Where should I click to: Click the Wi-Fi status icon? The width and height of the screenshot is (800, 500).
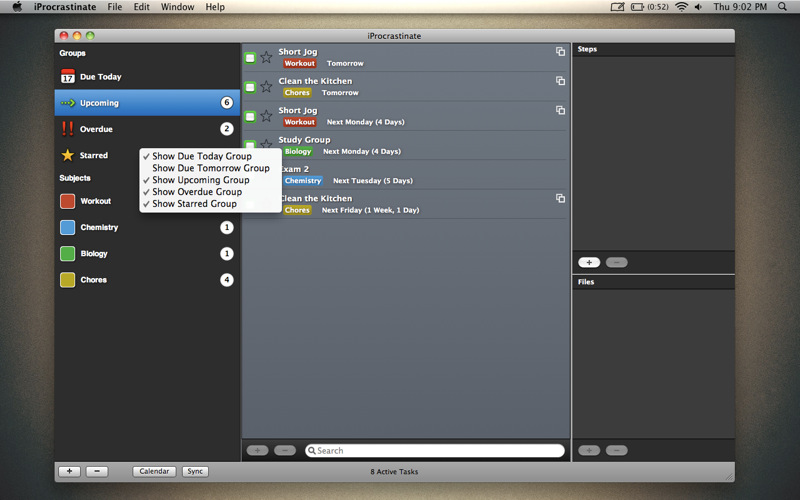pyautogui.click(x=681, y=7)
